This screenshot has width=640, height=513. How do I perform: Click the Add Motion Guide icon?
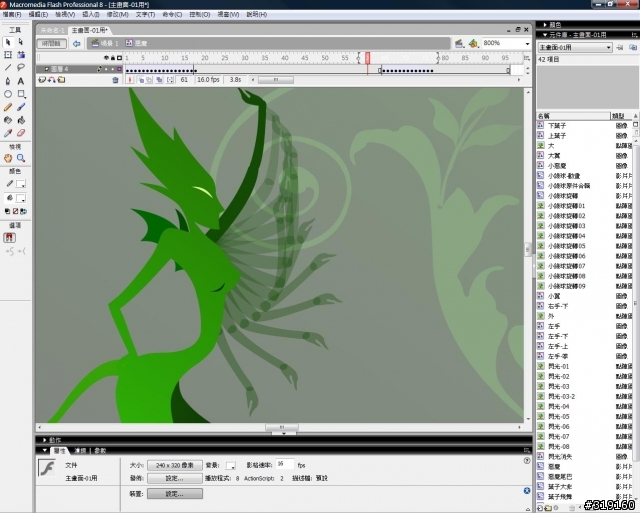pyautogui.click(x=51, y=80)
